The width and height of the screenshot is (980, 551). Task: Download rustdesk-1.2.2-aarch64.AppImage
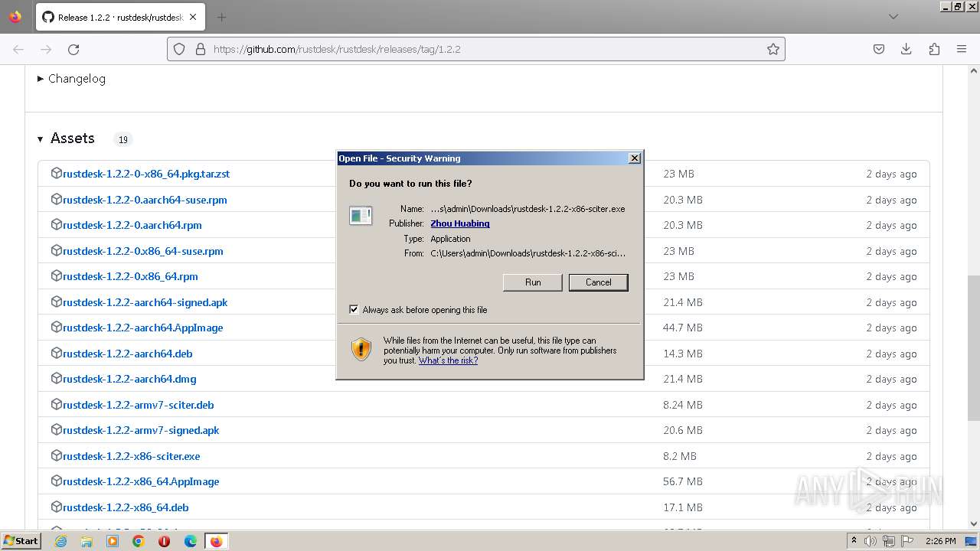click(x=143, y=328)
